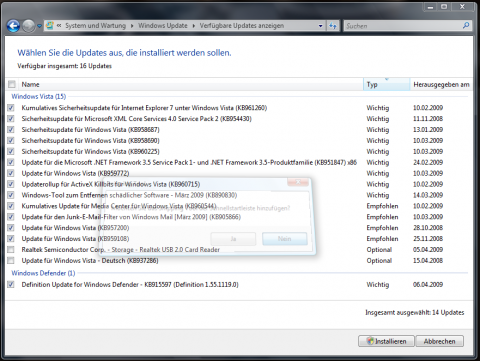Select the Updaterollup für ActiveX Killbits row text
The image size is (480, 361).
point(111,184)
